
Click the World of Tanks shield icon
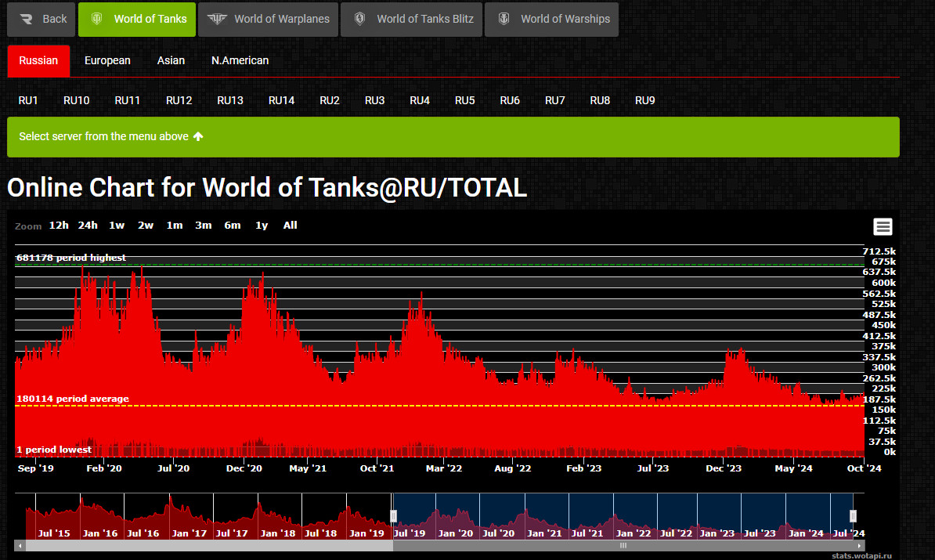click(x=97, y=20)
